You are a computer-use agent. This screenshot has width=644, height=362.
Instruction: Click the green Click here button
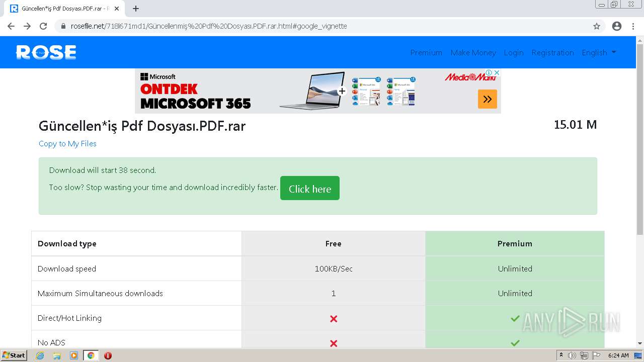click(310, 188)
